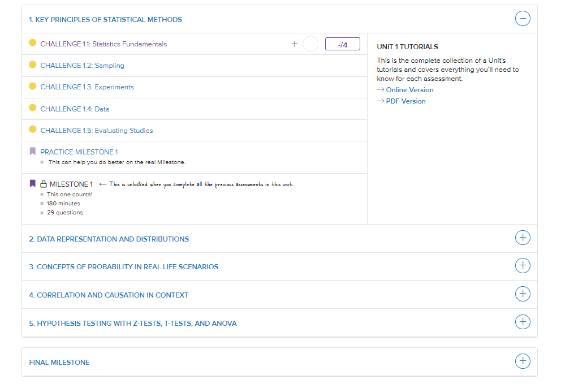Collapse the Key Principles of Statistical Methods unit
The width and height of the screenshot is (561, 392).
(x=523, y=19)
